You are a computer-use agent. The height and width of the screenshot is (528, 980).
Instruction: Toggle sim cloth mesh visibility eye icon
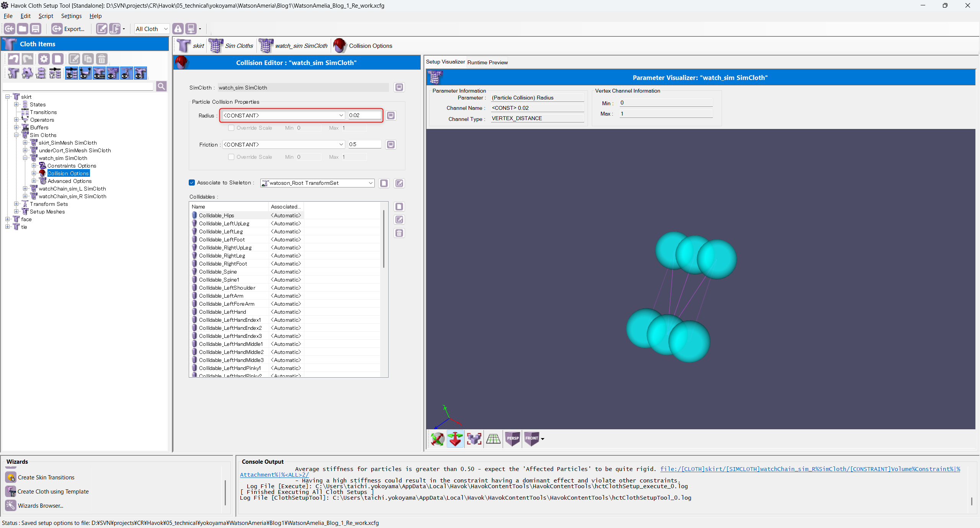[x=113, y=73]
